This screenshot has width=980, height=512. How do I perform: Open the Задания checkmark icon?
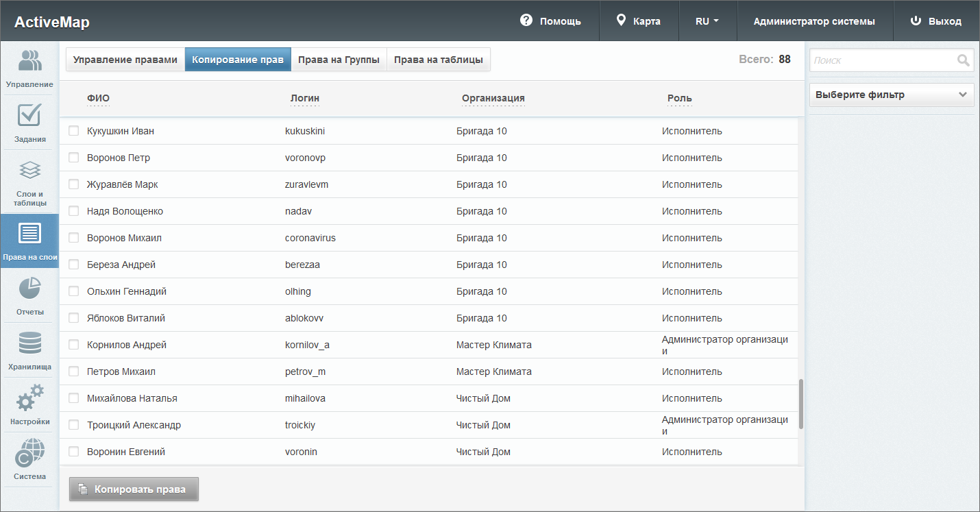(29, 116)
